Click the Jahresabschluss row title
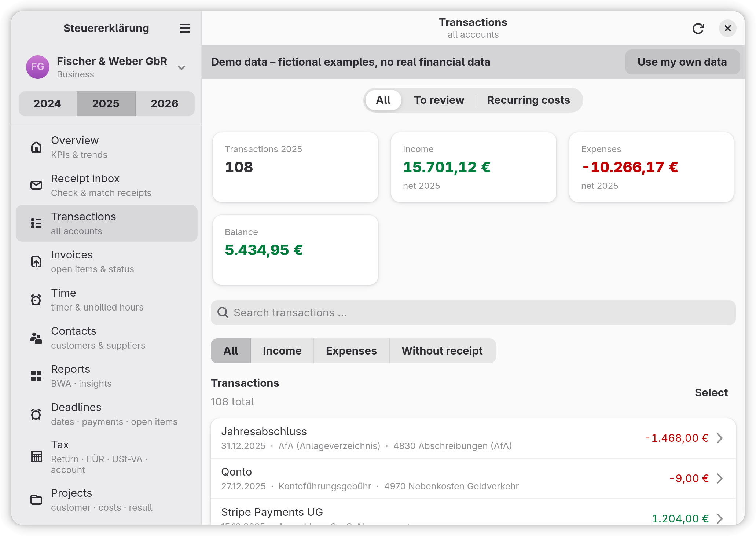The image size is (756, 536). click(264, 432)
